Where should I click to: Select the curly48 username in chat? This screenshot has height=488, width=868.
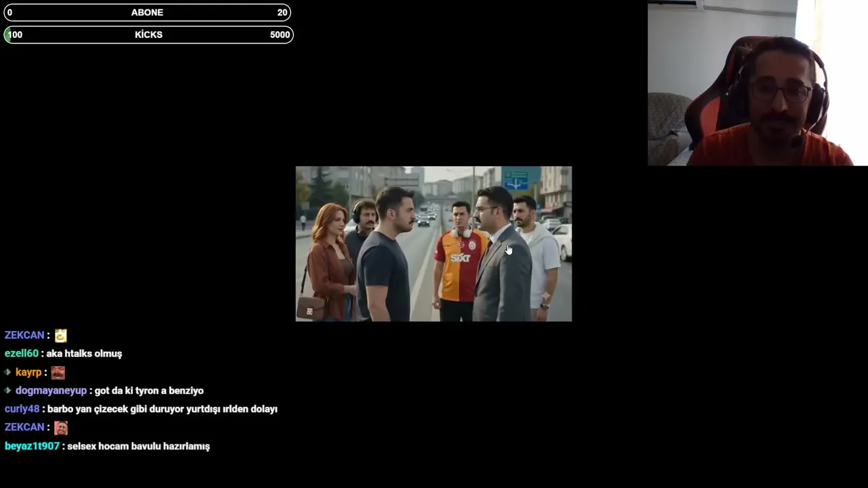click(x=22, y=409)
